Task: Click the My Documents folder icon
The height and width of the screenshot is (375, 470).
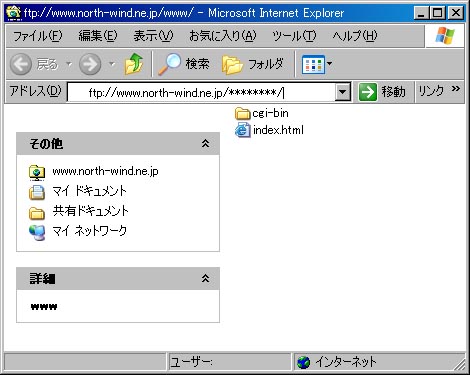Action: click(37, 192)
